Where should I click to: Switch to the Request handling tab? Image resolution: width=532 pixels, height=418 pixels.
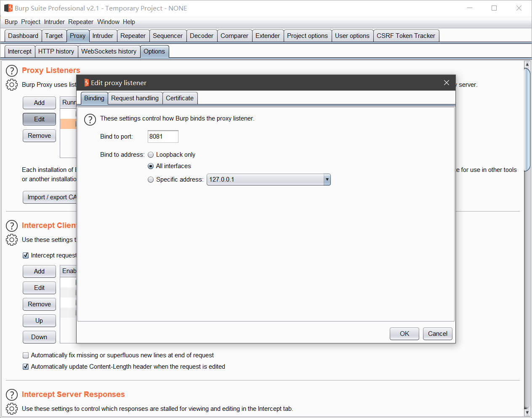(135, 98)
